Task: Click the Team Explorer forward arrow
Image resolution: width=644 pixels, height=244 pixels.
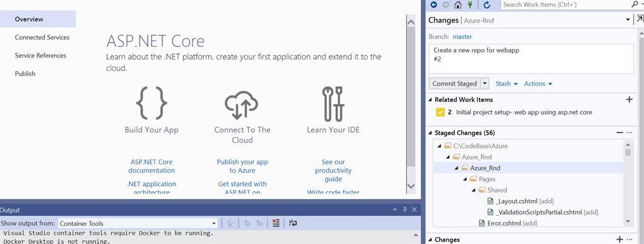Action: [x=446, y=5]
